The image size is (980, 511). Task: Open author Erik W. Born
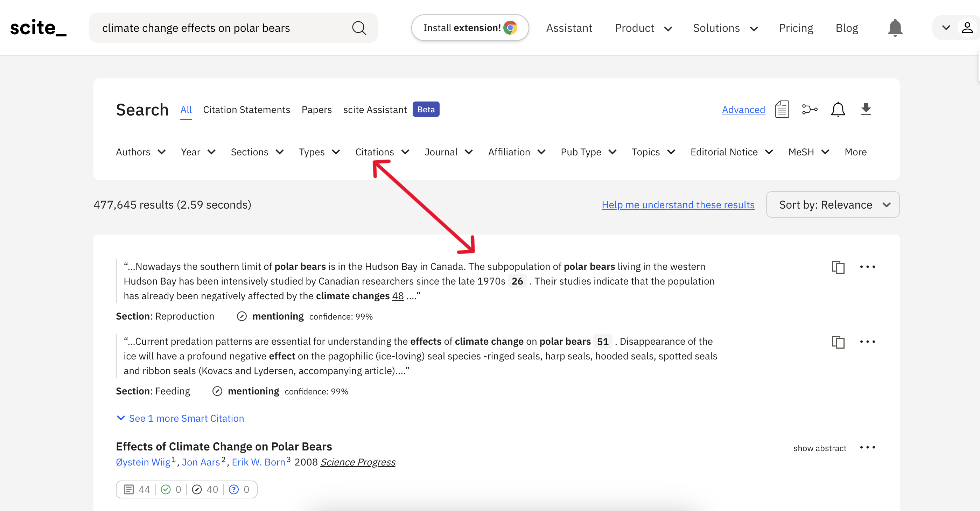tap(258, 462)
